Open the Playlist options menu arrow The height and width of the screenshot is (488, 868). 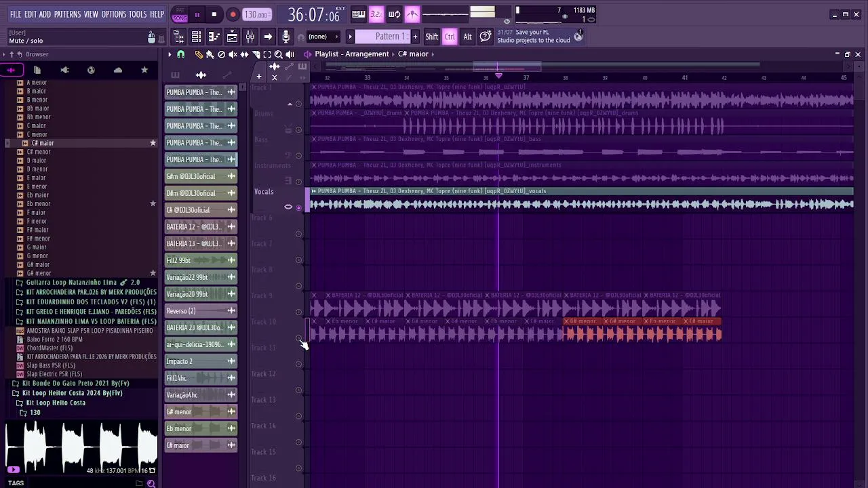pos(170,54)
